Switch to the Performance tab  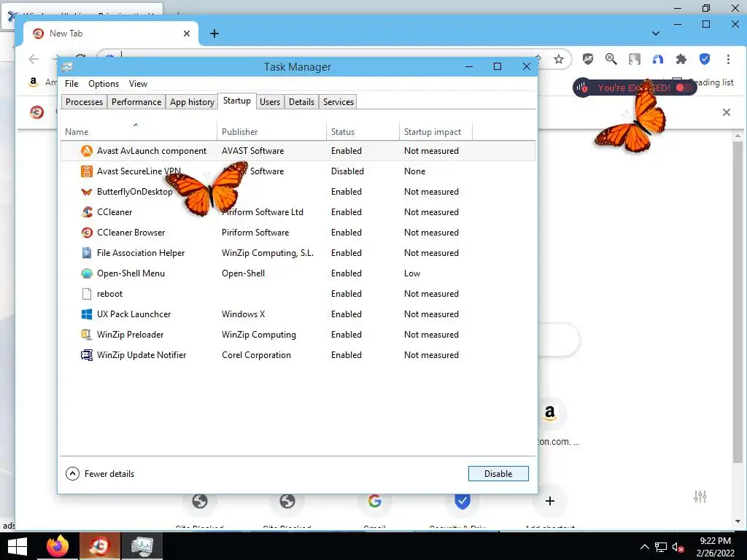pyautogui.click(x=136, y=102)
